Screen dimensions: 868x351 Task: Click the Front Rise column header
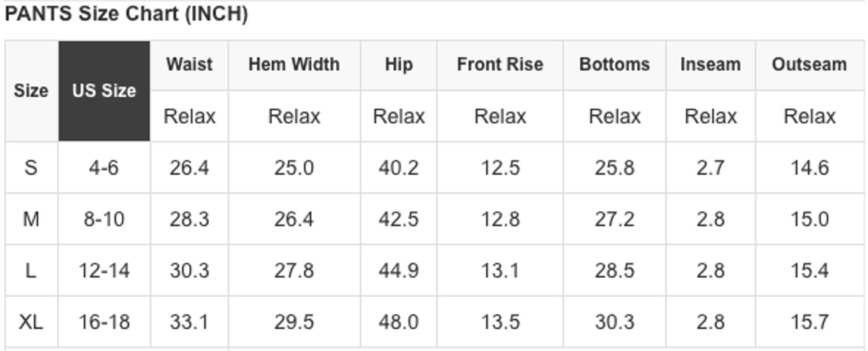coord(500,65)
